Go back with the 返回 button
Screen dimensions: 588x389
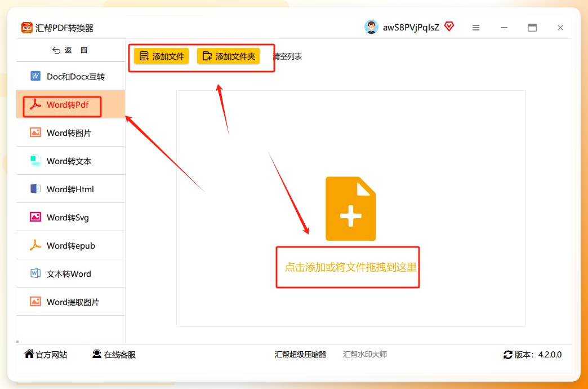tap(70, 50)
